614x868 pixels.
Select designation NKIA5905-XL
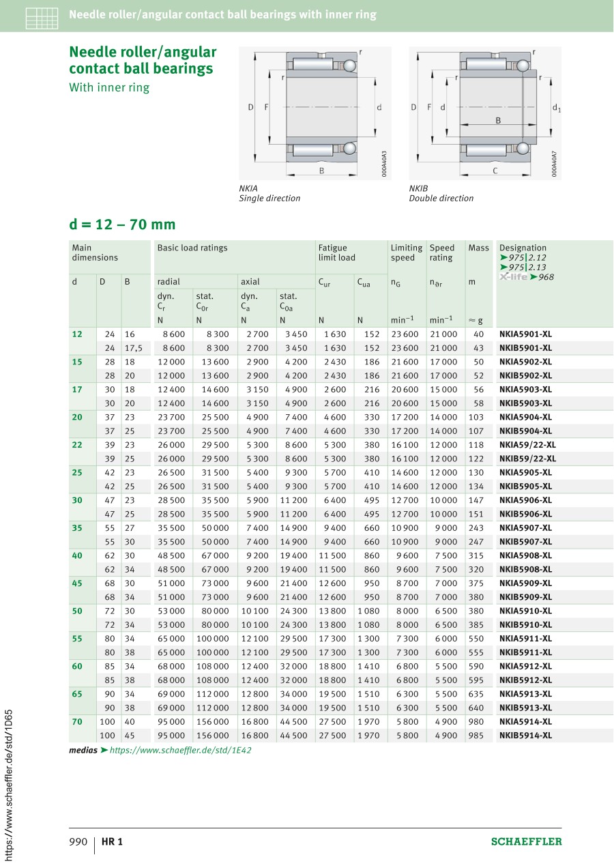[x=525, y=472]
